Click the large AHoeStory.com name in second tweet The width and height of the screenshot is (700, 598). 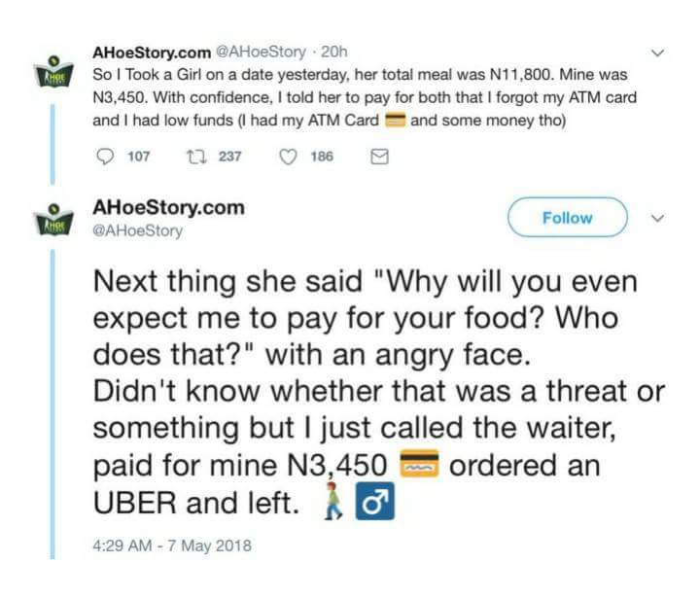(x=167, y=208)
